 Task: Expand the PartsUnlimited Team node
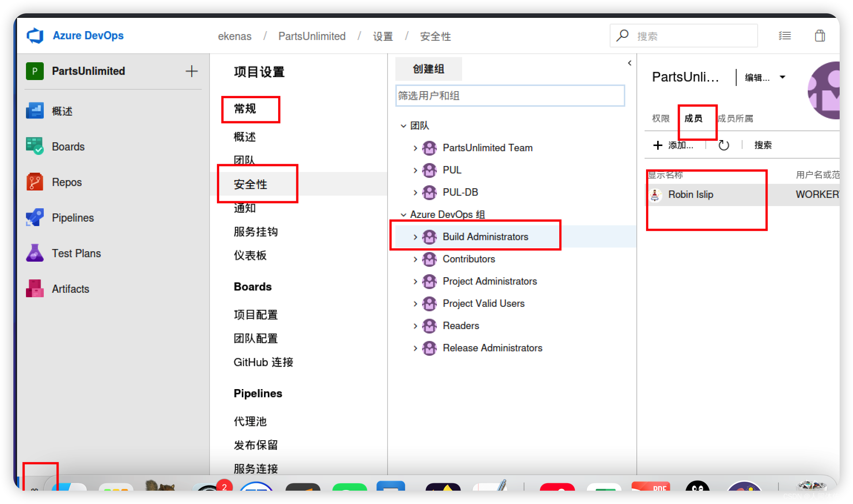tap(415, 148)
